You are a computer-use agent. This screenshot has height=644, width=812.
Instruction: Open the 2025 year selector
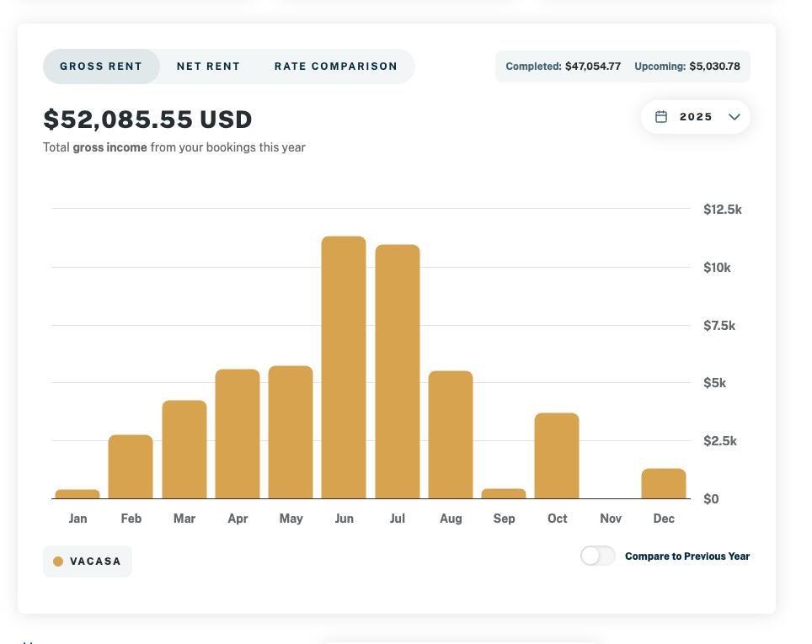pos(695,117)
